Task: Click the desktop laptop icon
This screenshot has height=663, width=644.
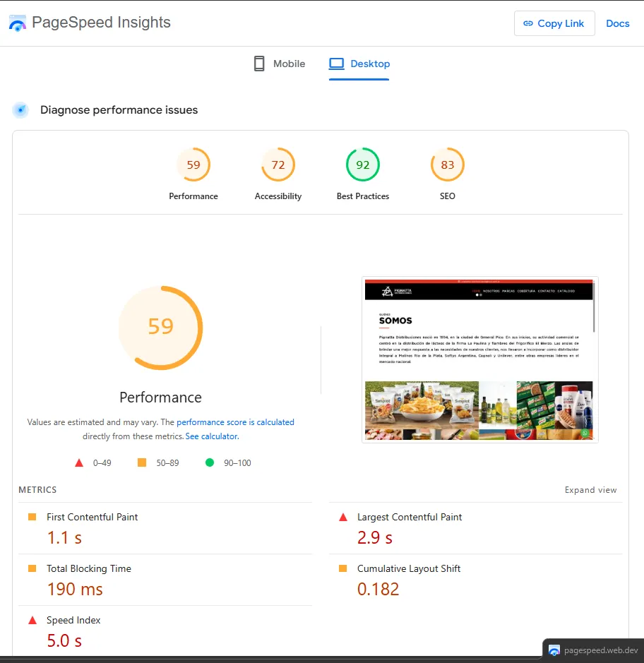Action: [x=337, y=64]
